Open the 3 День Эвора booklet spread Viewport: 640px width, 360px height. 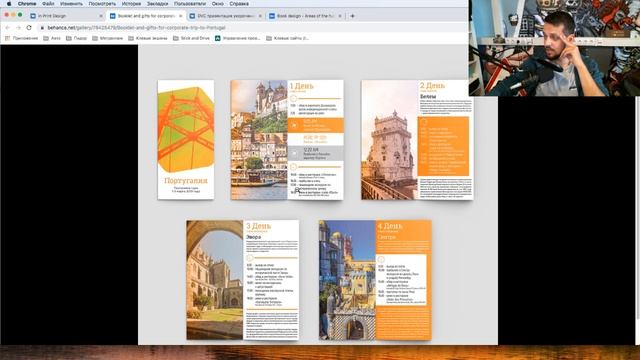[243, 280]
